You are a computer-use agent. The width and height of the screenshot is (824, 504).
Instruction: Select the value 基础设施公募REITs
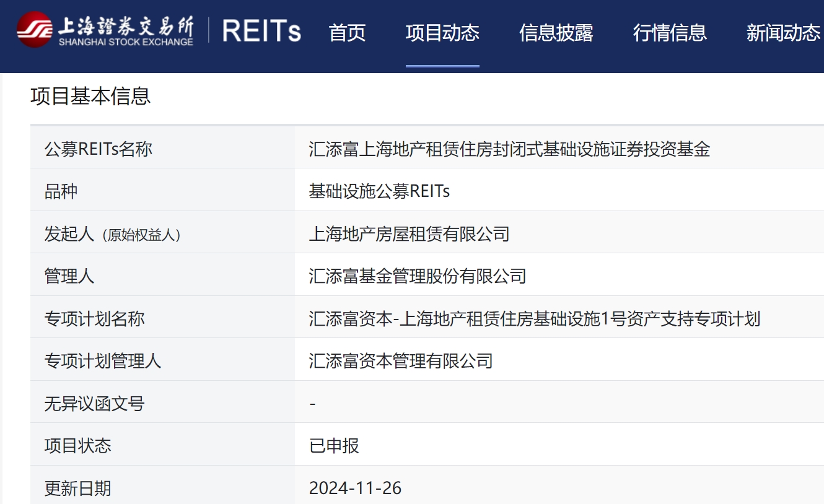pyautogui.click(x=379, y=191)
